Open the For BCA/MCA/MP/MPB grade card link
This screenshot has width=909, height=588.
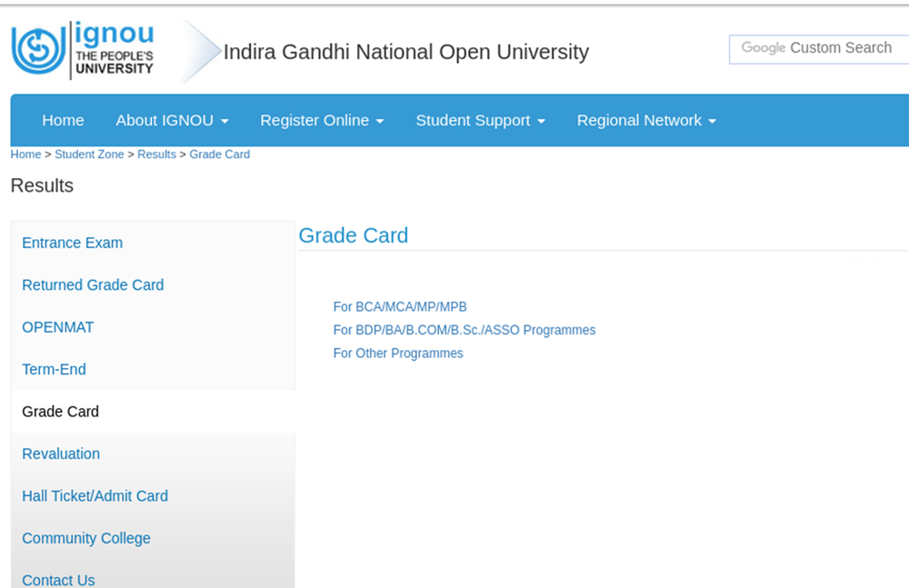pos(400,307)
